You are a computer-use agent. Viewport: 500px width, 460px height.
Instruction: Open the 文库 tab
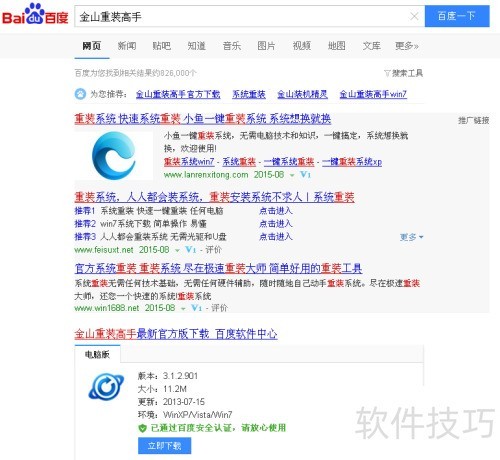372,46
